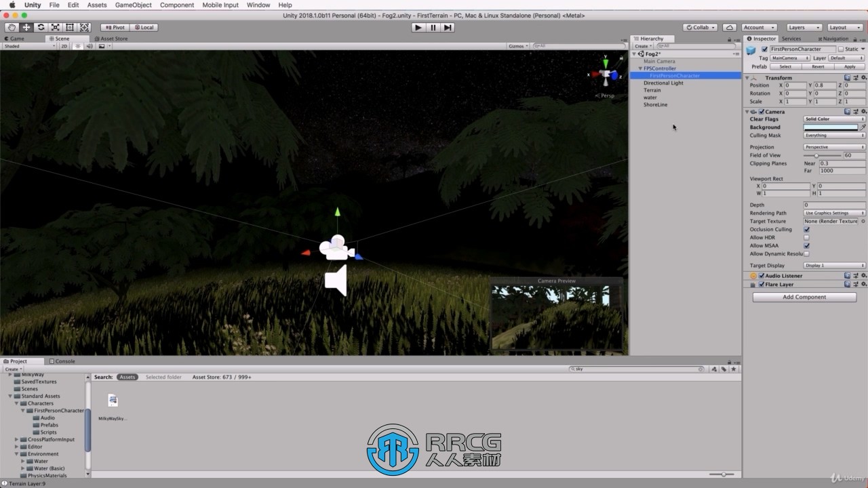
Task: Switch to the Game tab
Action: click(14, 39)
